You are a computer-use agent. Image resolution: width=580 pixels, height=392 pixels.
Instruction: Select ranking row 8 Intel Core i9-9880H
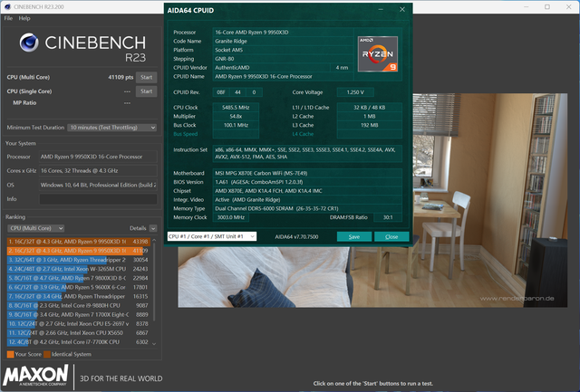pyautogui.click(x=78, y=306)
